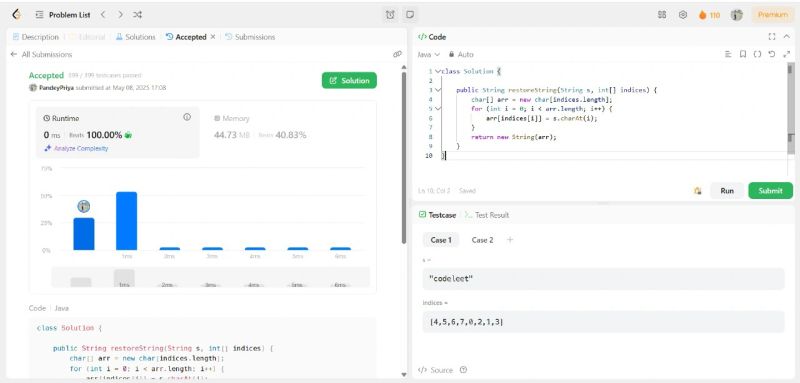The image size is (800, 383).
Task: Open the timer alarm clock icon
Action: 390,15
